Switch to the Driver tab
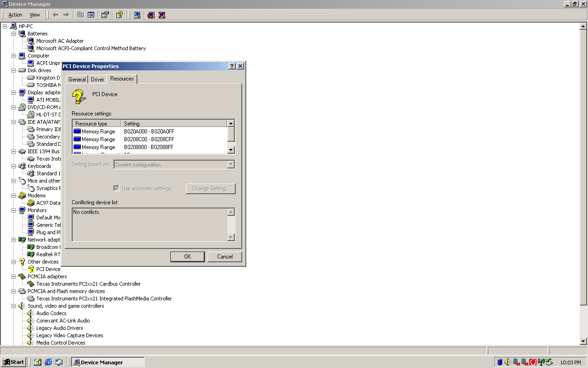Image resolution: width=588 pixels, height=368 pixels. click(x=97, y=80)
